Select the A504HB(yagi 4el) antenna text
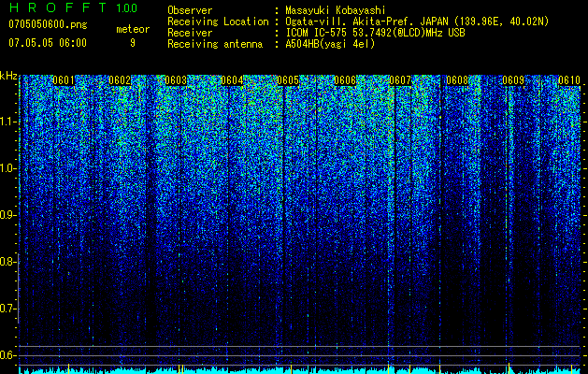The image size is (588, 374). [x=330, y=44]
